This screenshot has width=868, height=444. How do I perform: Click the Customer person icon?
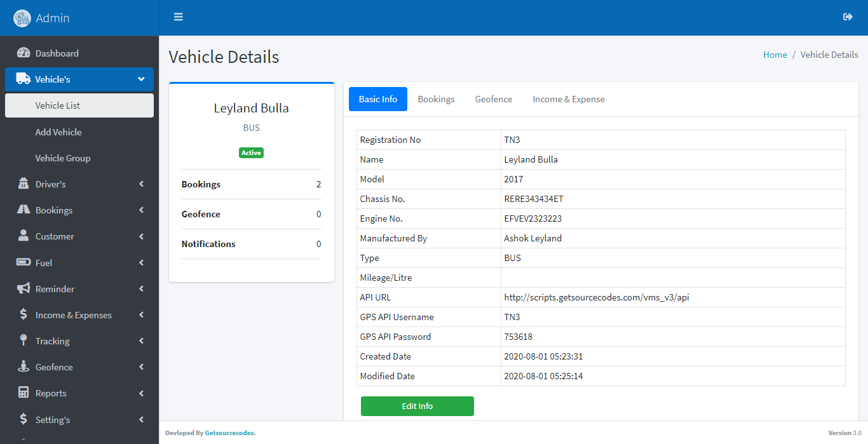24,236
